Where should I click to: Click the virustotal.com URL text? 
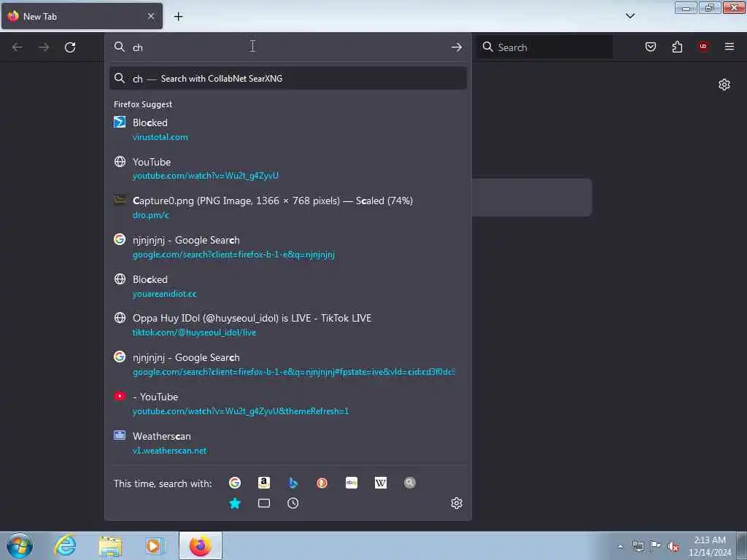click(x=160, y=137)
